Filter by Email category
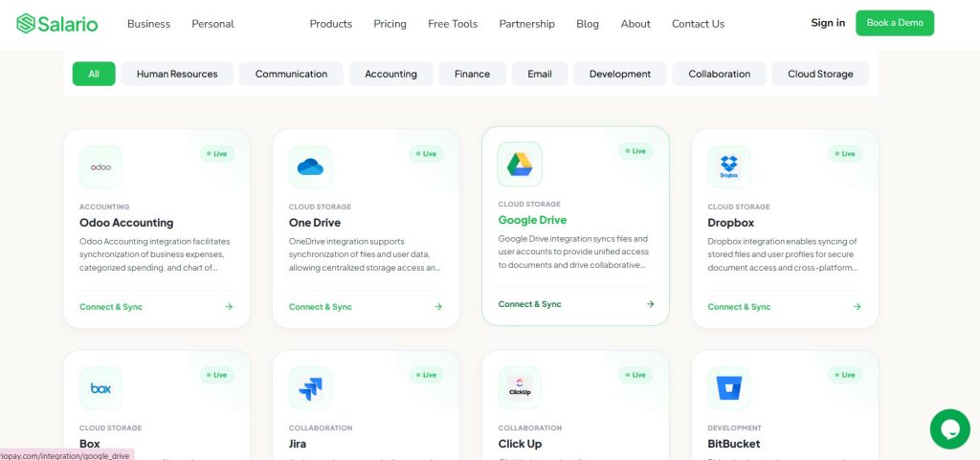Viewport: 980px width, 460px height. point(540,74)
